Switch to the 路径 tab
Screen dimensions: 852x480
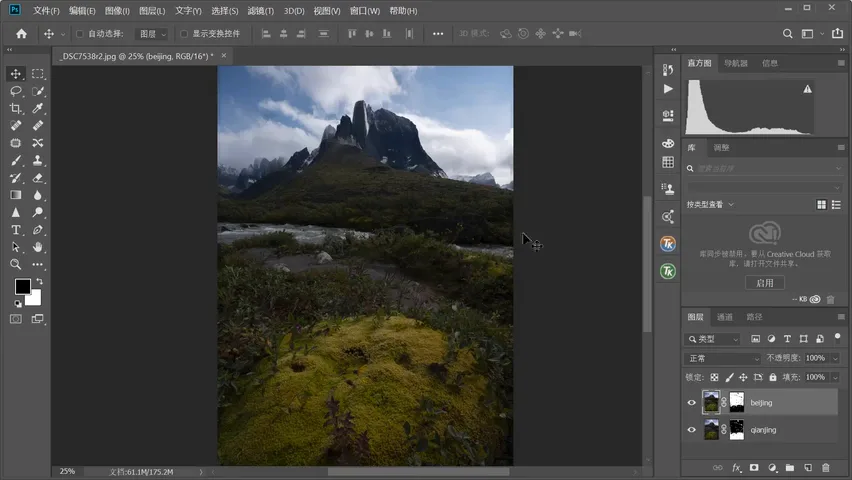(x=754, y=317)
